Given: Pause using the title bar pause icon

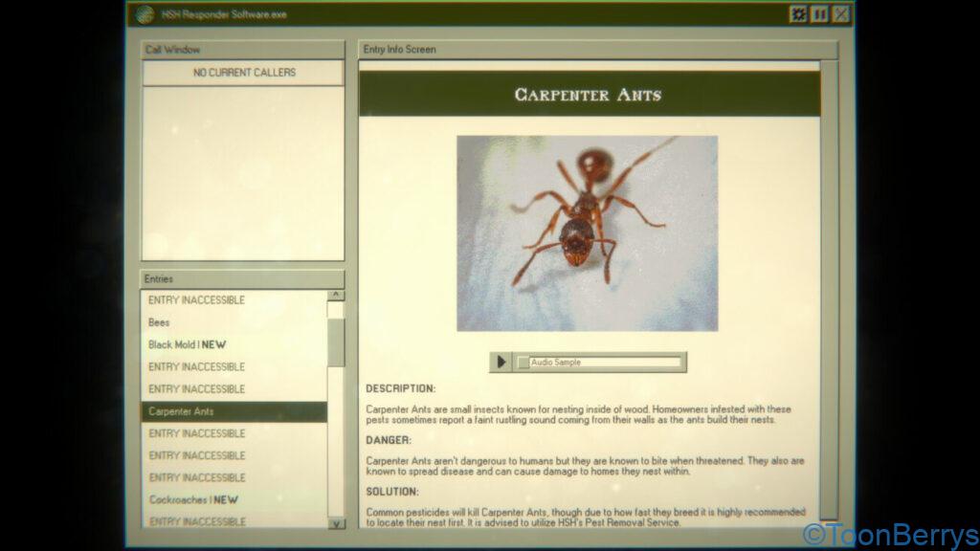Looking at the screenshot, I should click(819, 14).
